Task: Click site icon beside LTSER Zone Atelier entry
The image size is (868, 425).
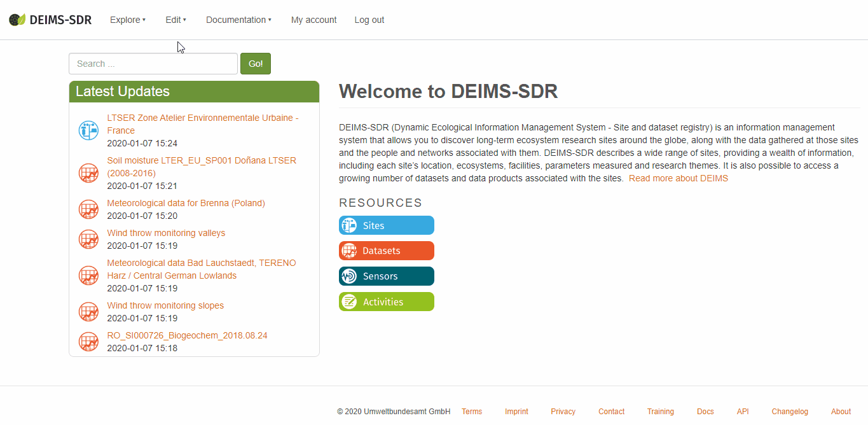Action: pyautogui.click(x=88, y=130)
